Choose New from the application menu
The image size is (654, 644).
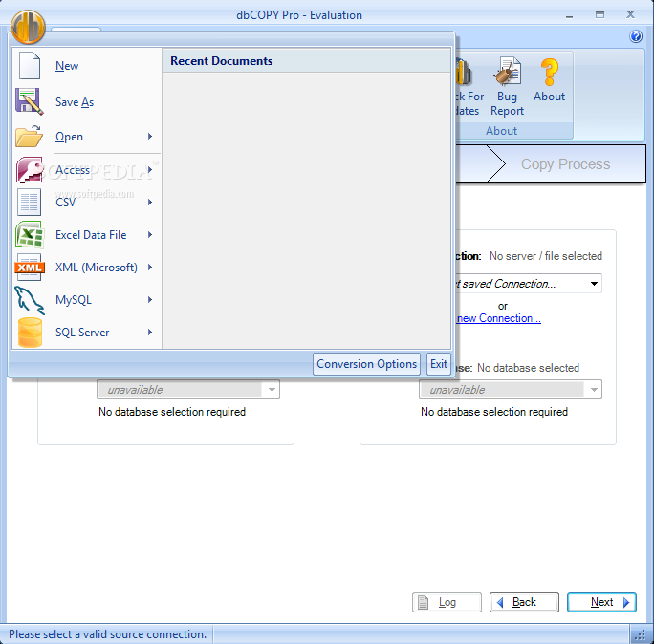[x=86, y=66]
